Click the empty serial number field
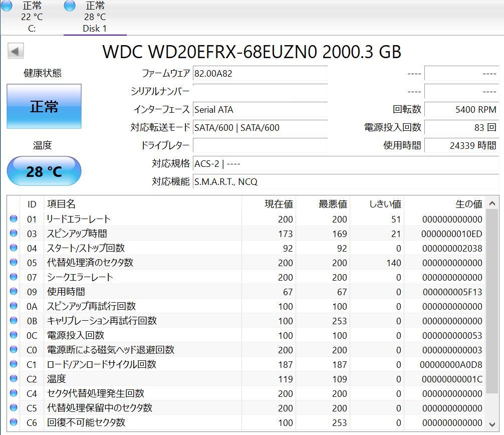Image resolution: width=504 pixels, height=435 pixels. [x=260, y=92]
